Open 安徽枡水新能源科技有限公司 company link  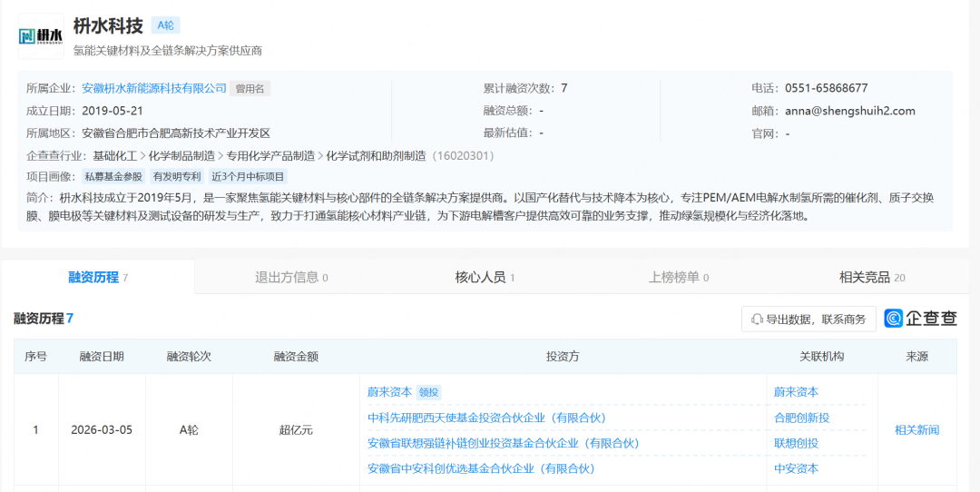click(154, 88)
